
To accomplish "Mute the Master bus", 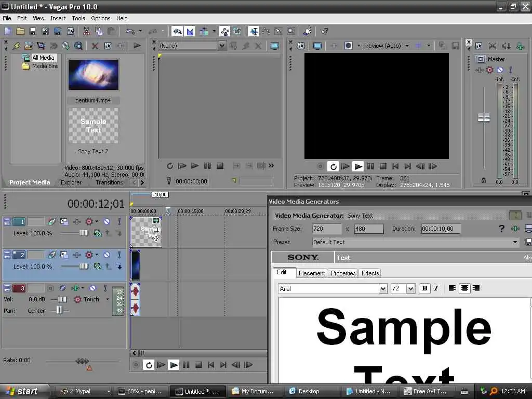I will pyautogui.click(x=500, y=70).
